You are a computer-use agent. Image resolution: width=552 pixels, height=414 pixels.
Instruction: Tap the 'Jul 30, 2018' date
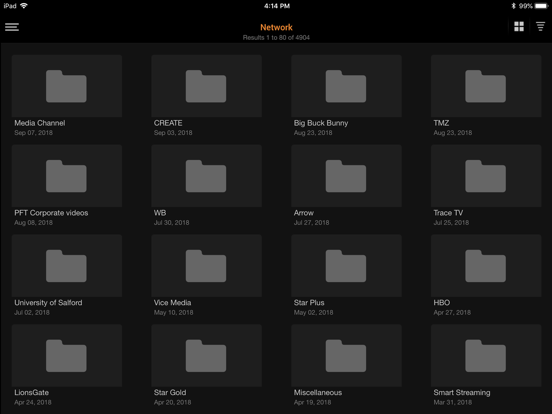pyautogui.click(x=171, y=222)
